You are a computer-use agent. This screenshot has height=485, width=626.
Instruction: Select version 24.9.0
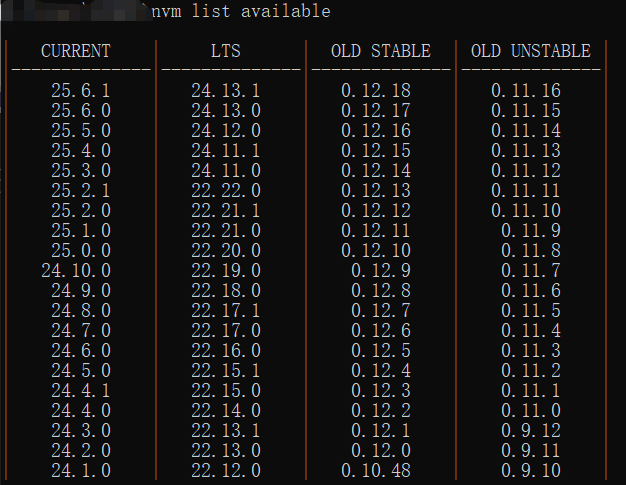[x=81, y=291]
